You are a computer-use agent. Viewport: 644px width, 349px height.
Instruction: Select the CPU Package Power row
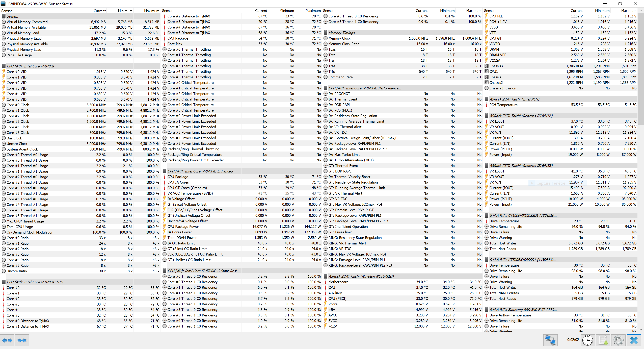183,227
